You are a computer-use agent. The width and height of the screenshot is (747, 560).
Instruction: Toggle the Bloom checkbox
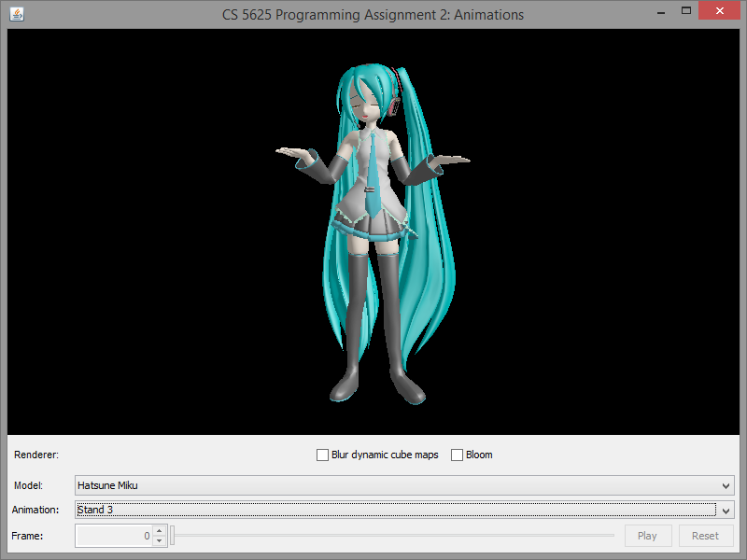coord(458,455)
